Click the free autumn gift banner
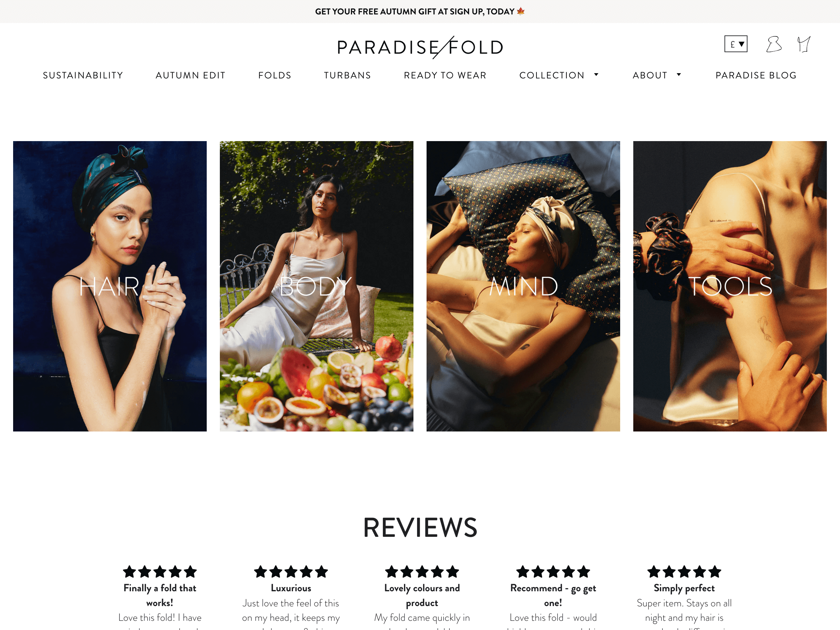 tap(420, 11)
